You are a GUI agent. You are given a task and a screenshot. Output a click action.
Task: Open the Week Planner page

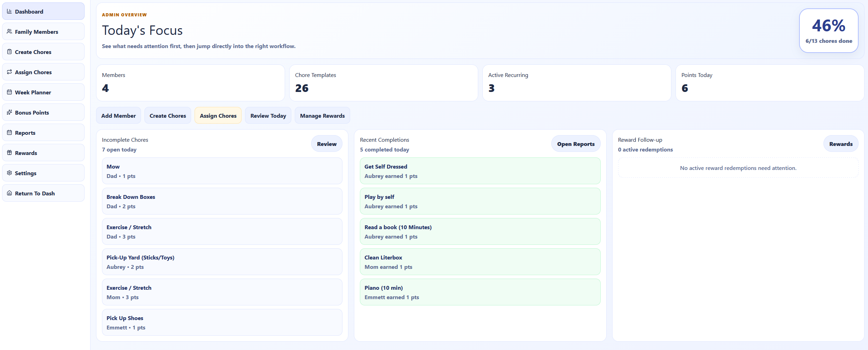pyautogui.click(x=43, y=92)
